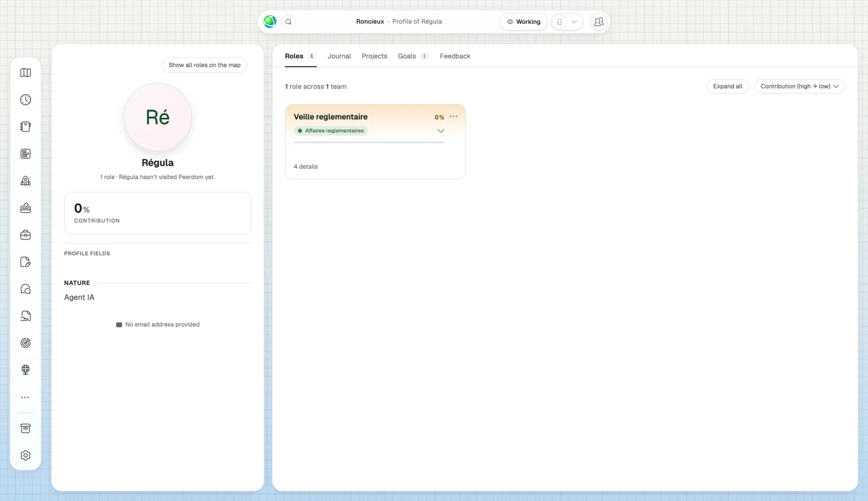Open the Veille reglementaire role options menu
Viewport: 868px width, 501px height.
[x=454, y=117]
